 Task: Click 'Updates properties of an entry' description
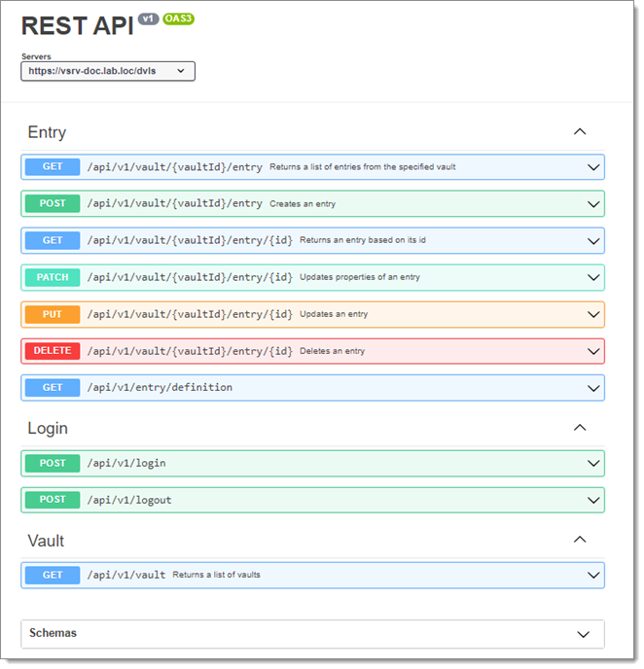coord(360,277)
